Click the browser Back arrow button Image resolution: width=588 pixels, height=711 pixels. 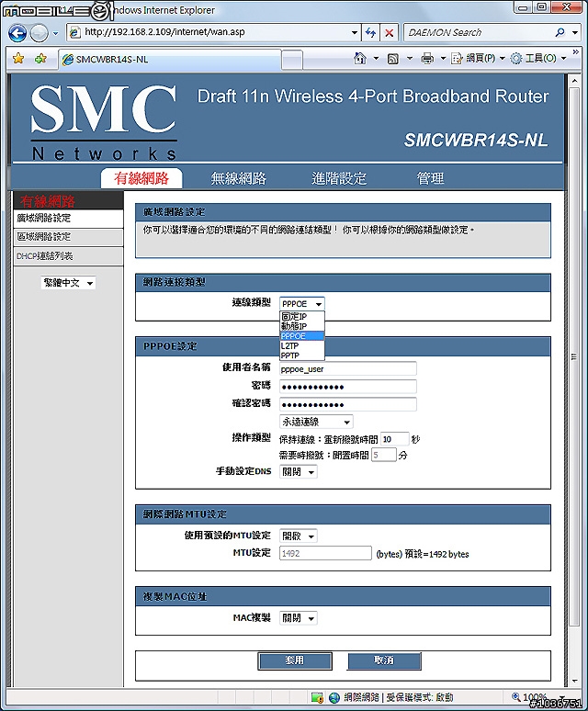point(17,33)
